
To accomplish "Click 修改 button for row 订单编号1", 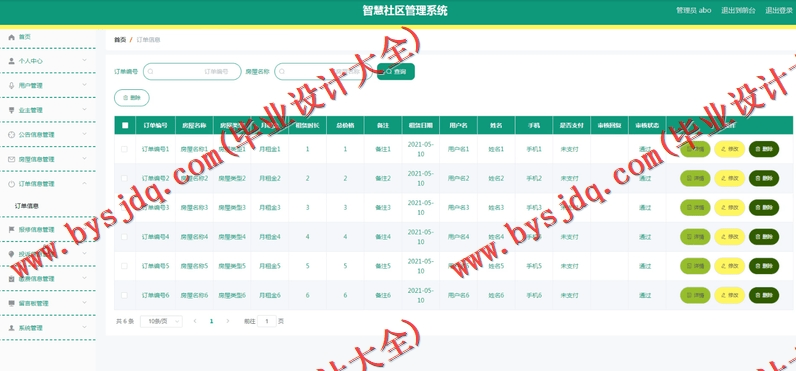I will (729, 149).
